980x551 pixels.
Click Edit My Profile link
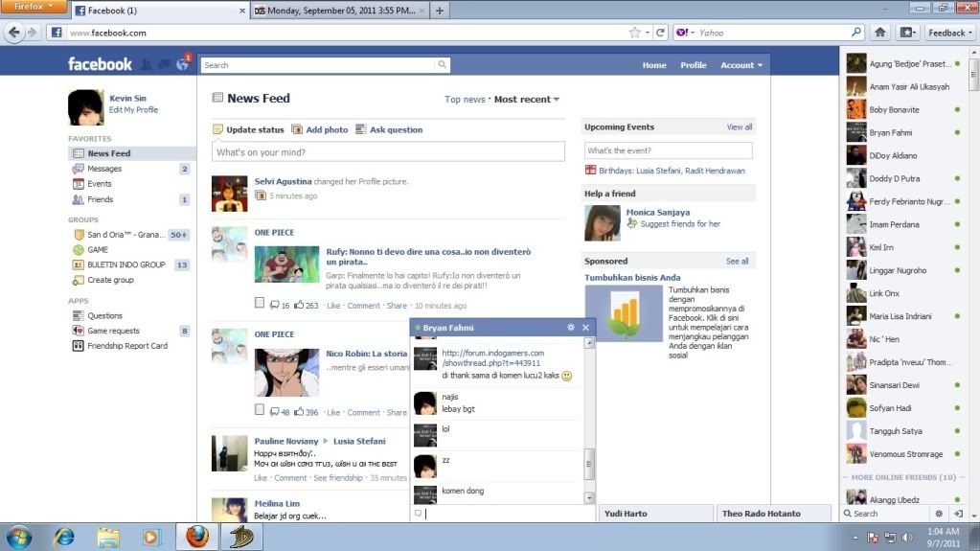pyautogui.click(x=133, y=109)
